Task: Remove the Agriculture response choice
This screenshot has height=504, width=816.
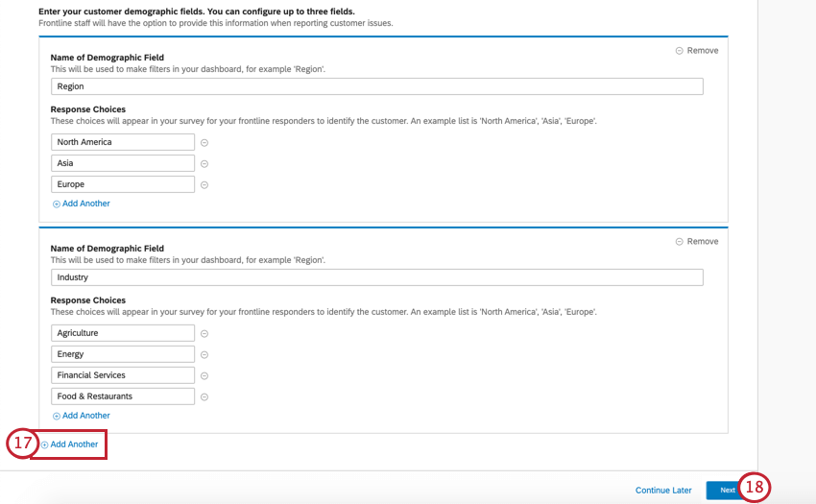Action: point(204,334)
